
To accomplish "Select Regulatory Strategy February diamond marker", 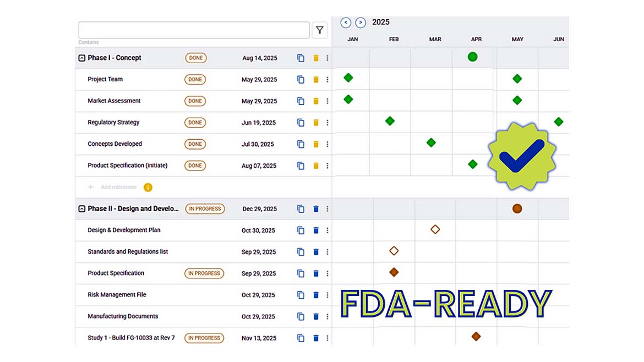I will point(390,121).
